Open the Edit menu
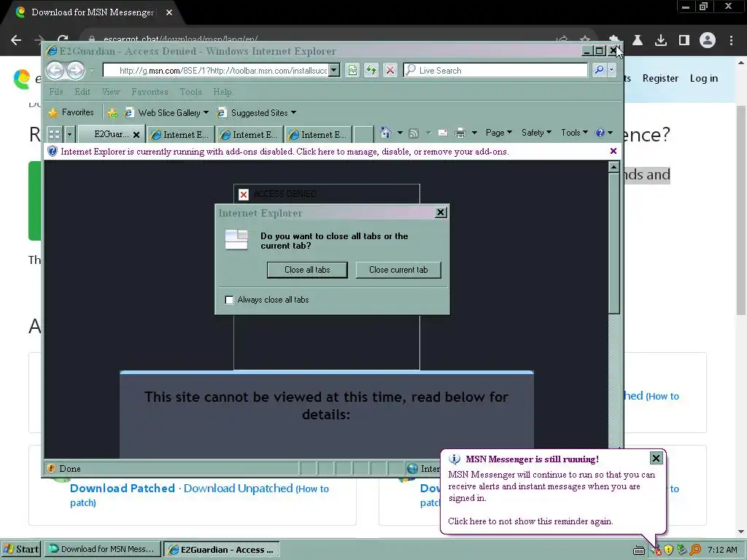Viewport: 747px width, 560px height. click(82, 91)
